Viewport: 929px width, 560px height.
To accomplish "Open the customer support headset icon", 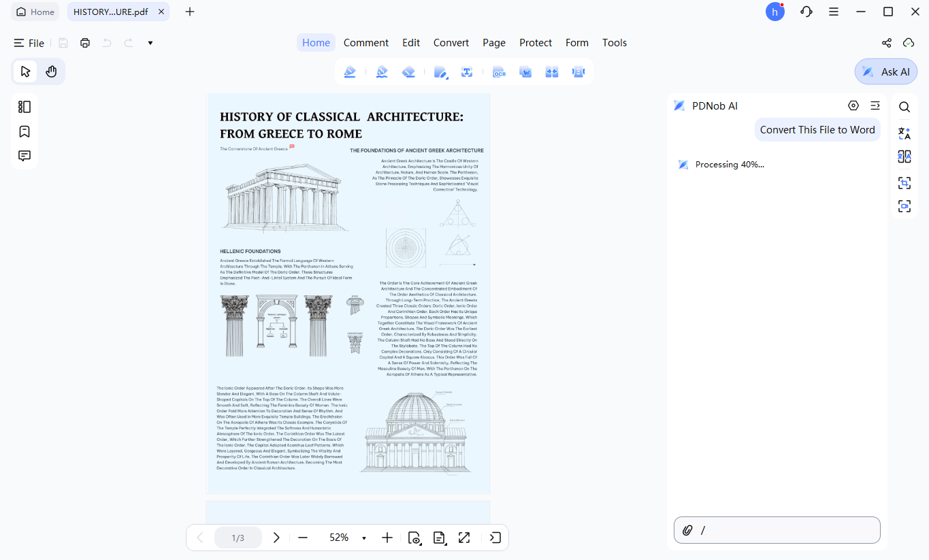I will tap(806, 12).
